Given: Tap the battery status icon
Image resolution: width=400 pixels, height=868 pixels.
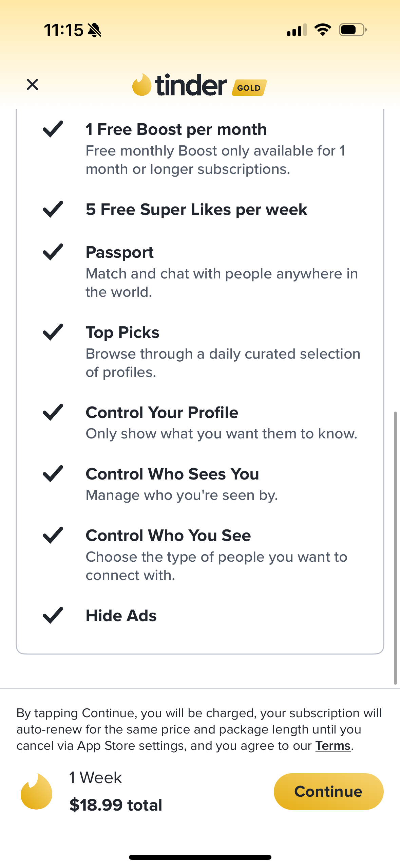Looking at the screenshot, I should coord(353,30).
